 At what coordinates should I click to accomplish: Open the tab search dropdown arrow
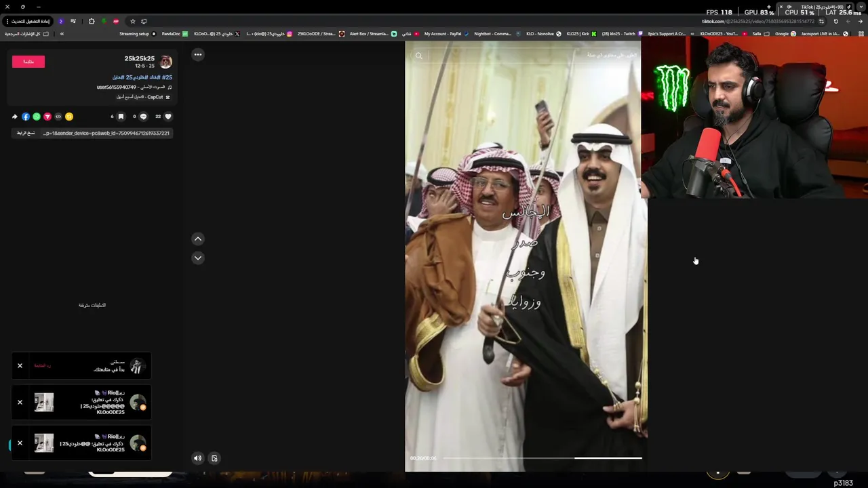click(861, 7)
